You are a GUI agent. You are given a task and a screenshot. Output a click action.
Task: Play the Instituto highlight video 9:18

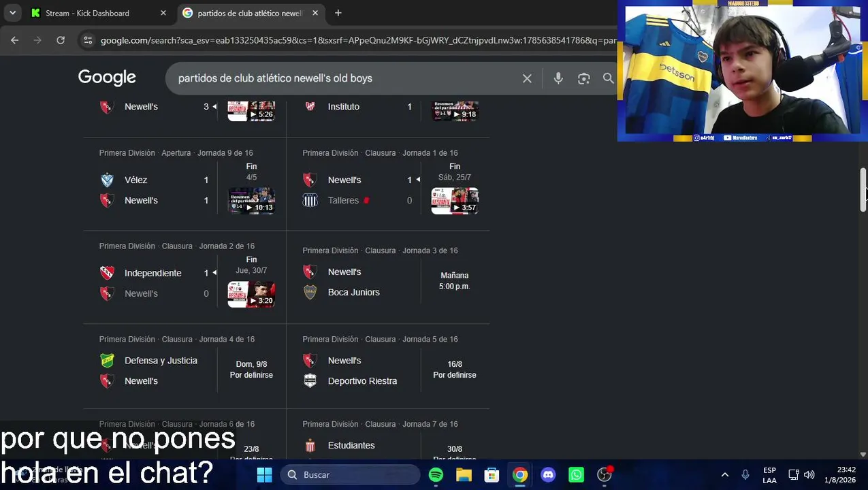tap(455, 110)
